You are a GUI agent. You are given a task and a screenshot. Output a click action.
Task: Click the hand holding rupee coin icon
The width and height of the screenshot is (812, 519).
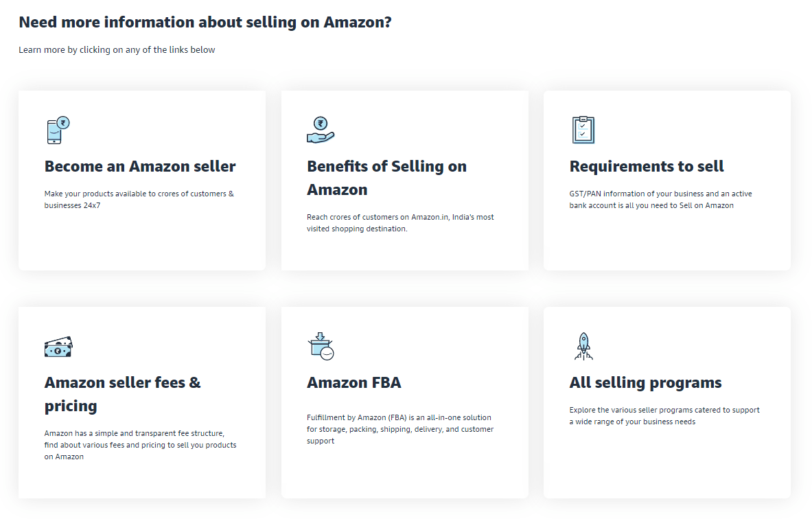pyautogui.click(x=320, y=130)
